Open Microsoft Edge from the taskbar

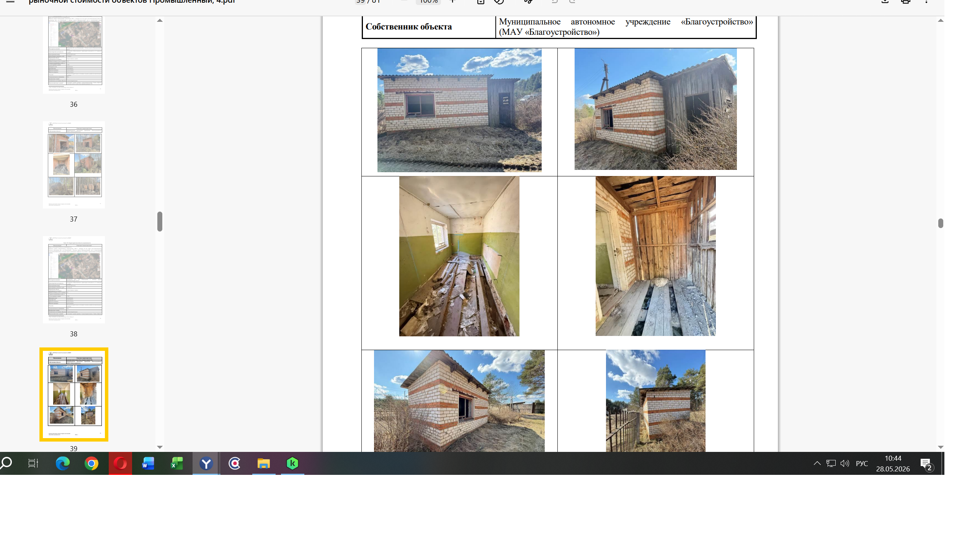62,463
